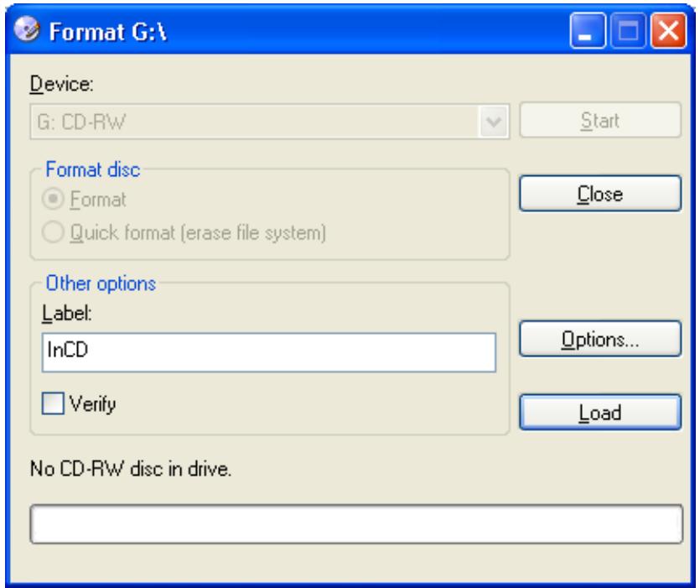Click the 'Device:' label
700x588 pixels.
click(61, 84)
